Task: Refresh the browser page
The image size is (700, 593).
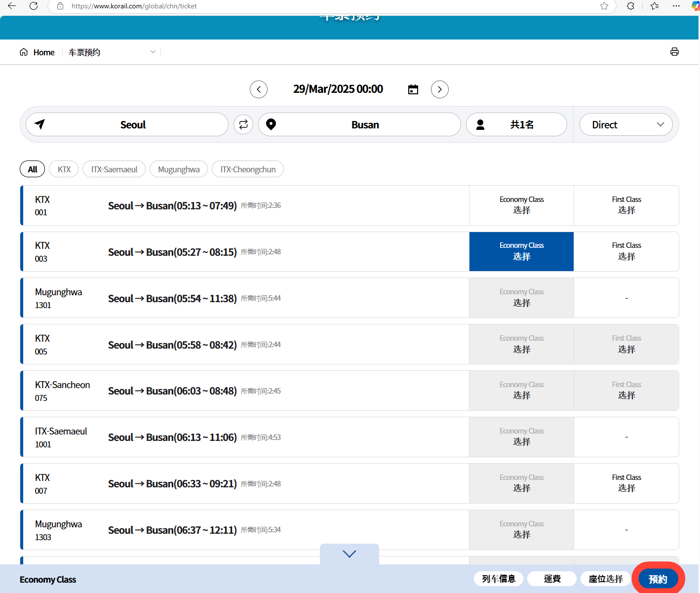Action: click(34, 6)
